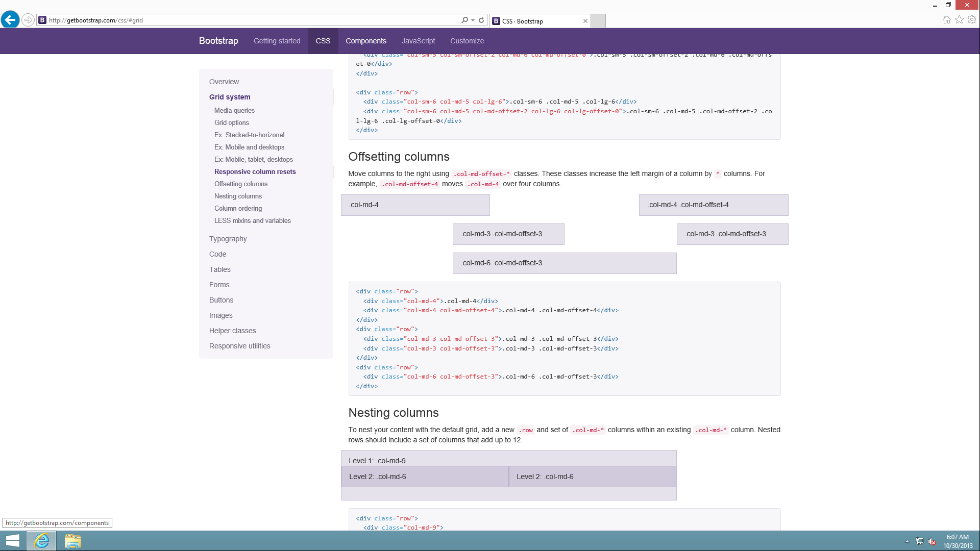Image resolution: width=980 pixels, height=551 pixels.
Task: Click the File Explorer taskbar icon
Action: pyautogui.click(x=73, y=540)
